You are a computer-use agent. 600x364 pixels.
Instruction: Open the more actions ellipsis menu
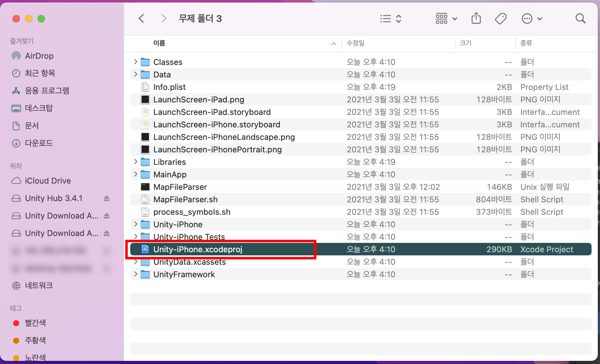pos(532,19)
